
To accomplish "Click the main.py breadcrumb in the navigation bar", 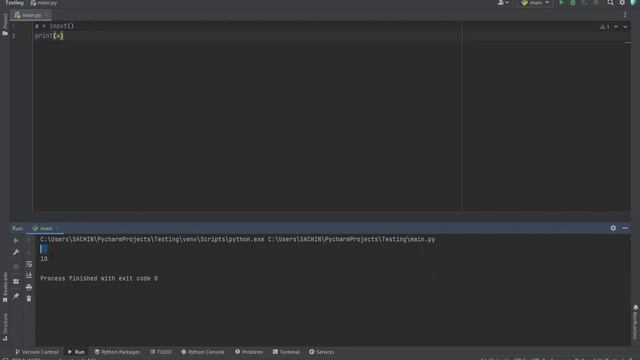I will point(44,3).
